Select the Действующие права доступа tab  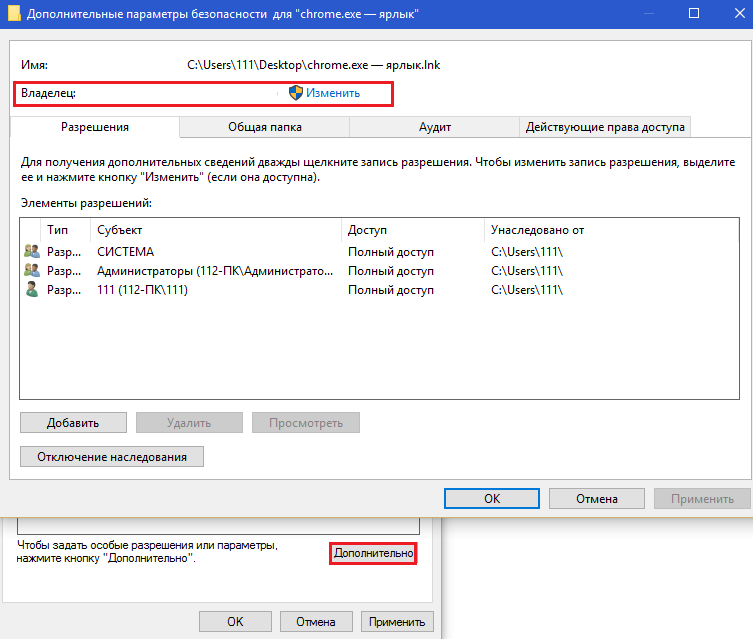(605, 127)
